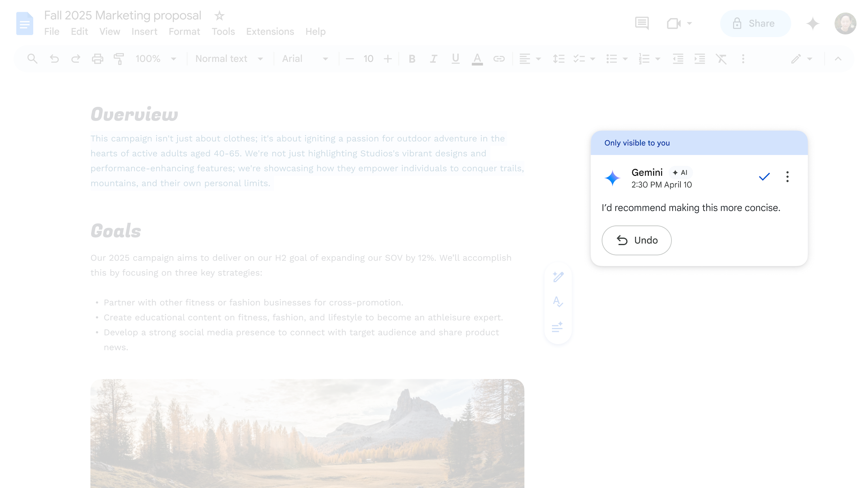The width and height of the screenshot is (868, 488).
Task: Click the font size field showing 10
Action: tap(369, 59)
